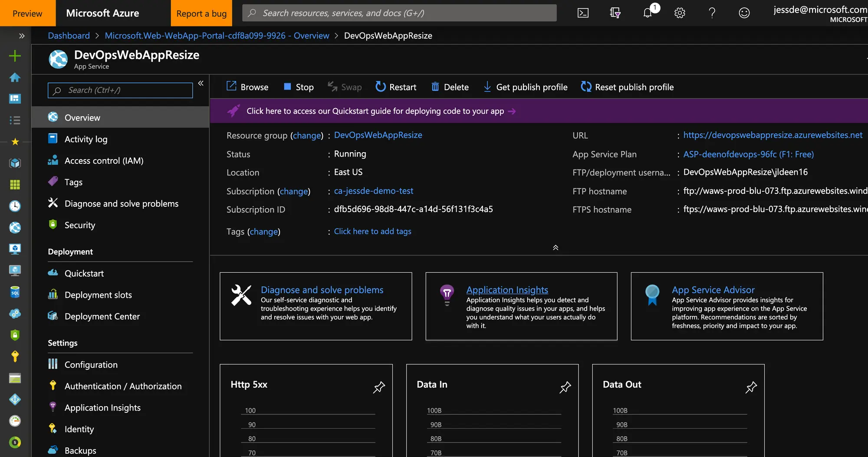This screenshot has width=868, height=457.
Task: Download the publish profile
Action: [525, 87]
